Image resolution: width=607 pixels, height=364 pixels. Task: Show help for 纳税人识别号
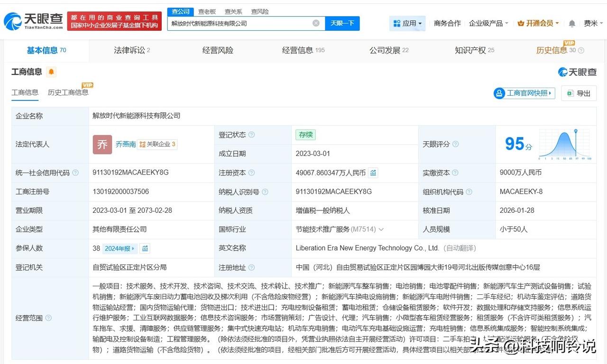pos(265,192)
